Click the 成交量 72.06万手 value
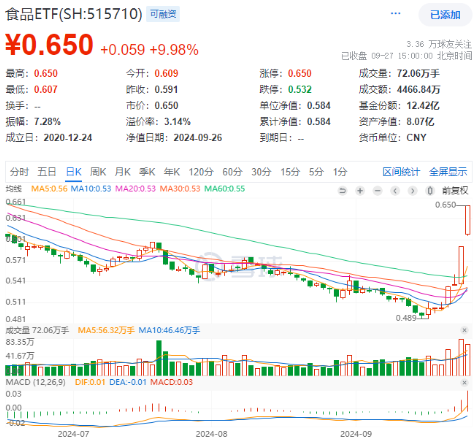The width and height of the screenshot is (476, 442). click(418, 73)
